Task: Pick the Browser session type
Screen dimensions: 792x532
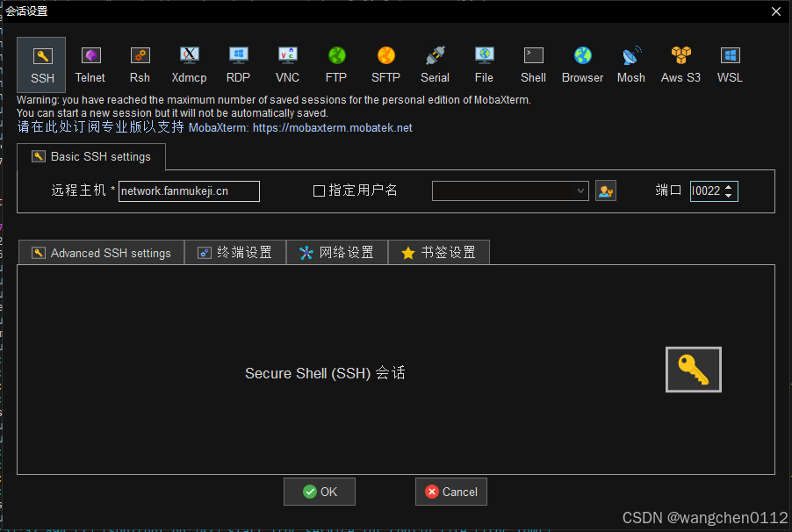Action: tap(582, 65)
